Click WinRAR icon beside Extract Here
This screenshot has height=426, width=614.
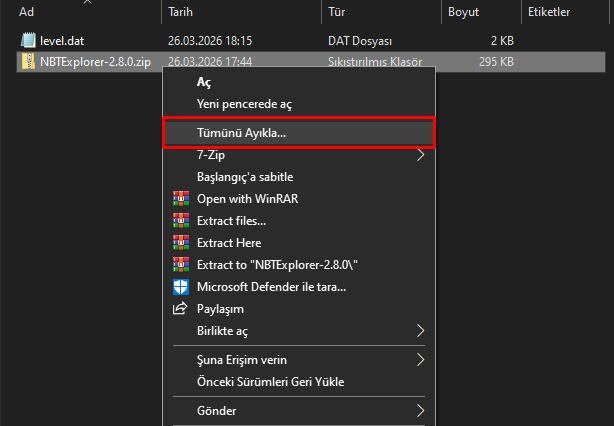(x=180, y=242)
